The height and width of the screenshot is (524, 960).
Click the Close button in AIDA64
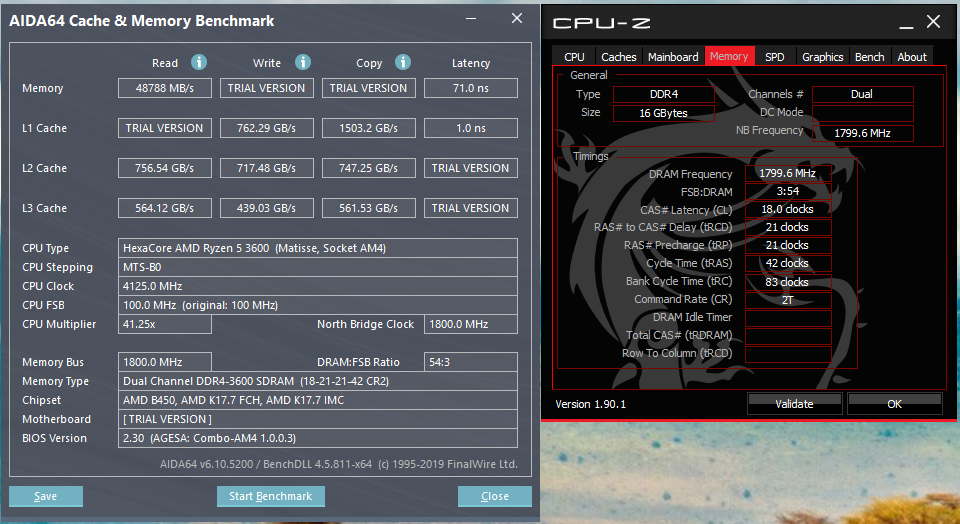(495, 496)
